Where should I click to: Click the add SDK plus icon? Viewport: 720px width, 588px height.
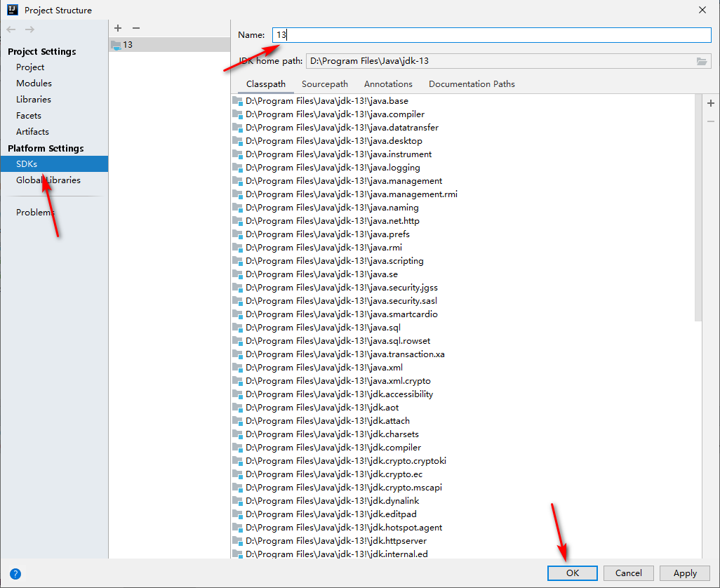(x=117, y=28)
